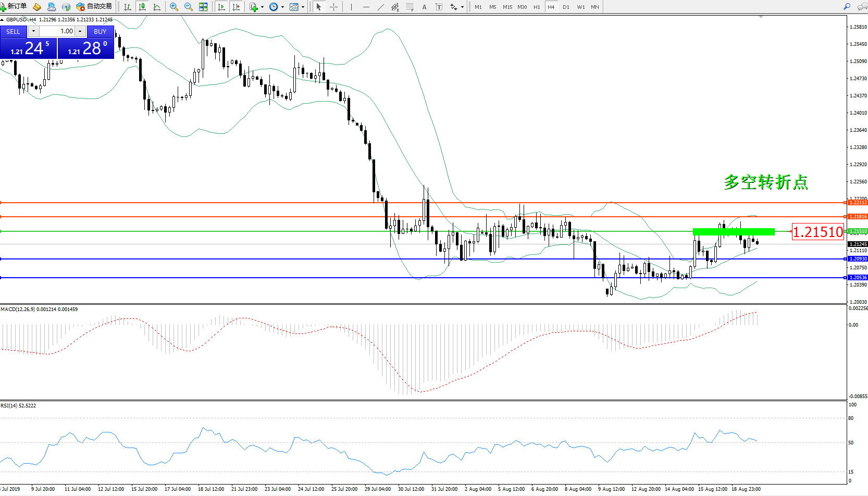Draw a trendline with the diagonal line tool
Viewport: 868px width, 496px height.
(381, 7)
